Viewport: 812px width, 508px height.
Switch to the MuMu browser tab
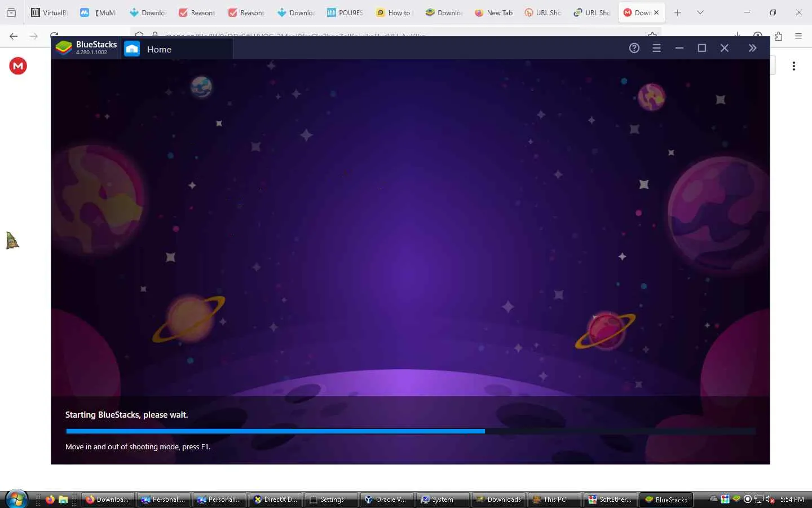point(98,12)
